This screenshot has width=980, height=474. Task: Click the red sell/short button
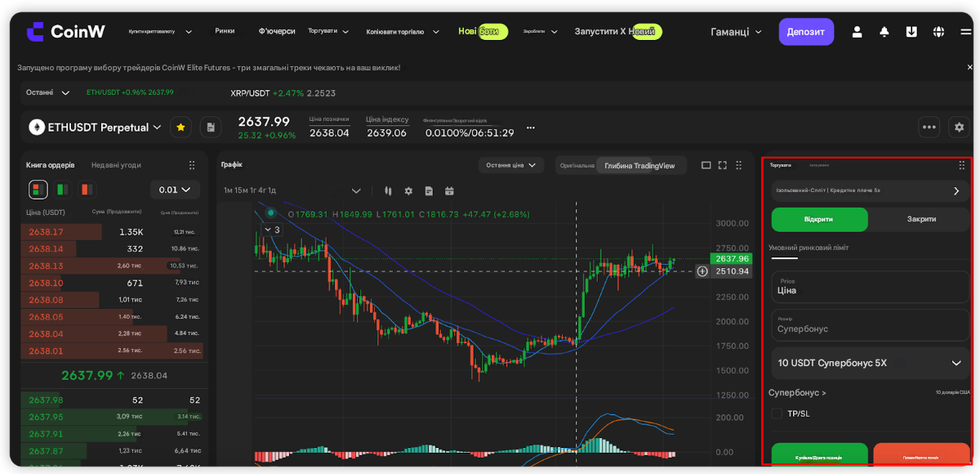pos(921,456)
